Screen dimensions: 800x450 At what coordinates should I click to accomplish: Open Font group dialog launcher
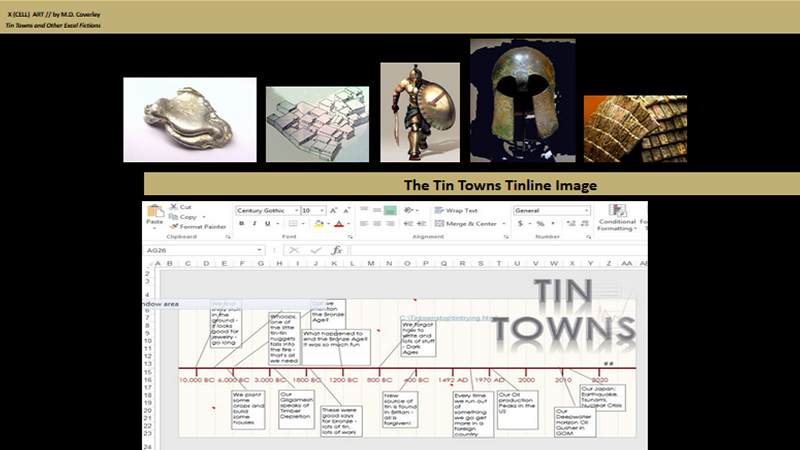tap(350, 237)
